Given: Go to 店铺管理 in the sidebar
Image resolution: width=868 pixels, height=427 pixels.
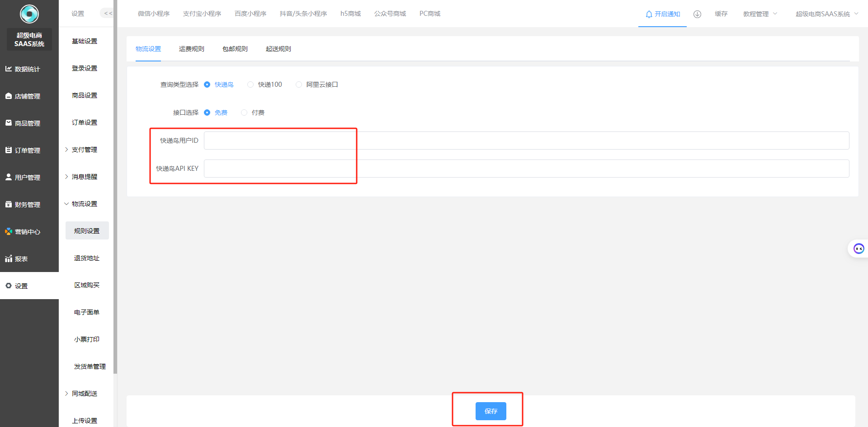Looking at the screenshot, I should point(27,96).
